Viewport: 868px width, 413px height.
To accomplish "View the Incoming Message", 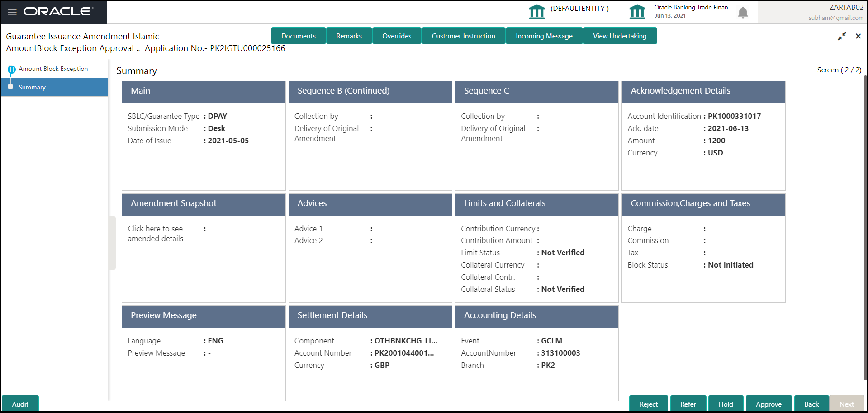I will [544, 36].
